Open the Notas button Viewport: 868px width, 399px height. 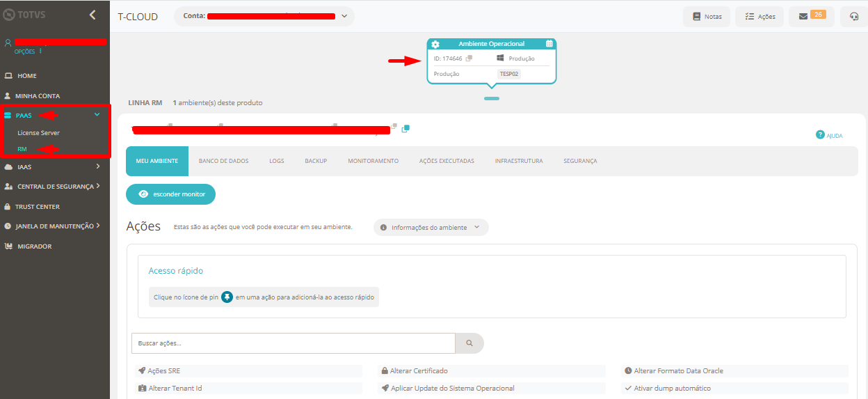pos(707,16)
